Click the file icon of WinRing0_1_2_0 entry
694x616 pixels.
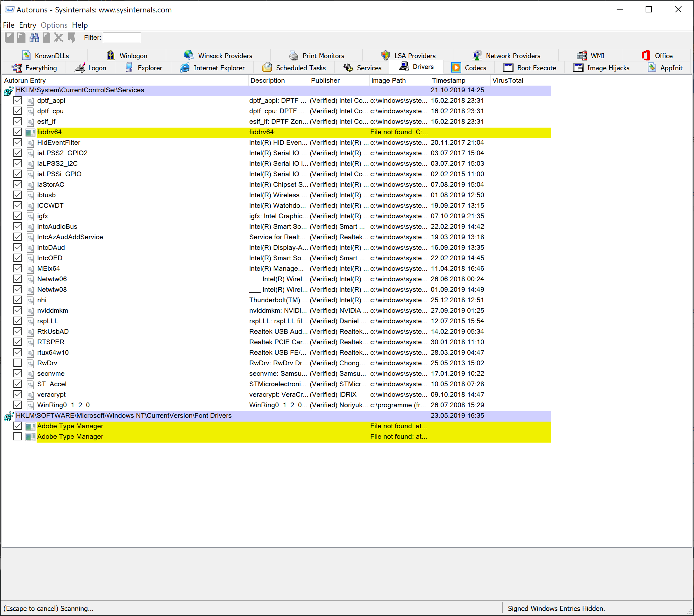pos(31,406)
